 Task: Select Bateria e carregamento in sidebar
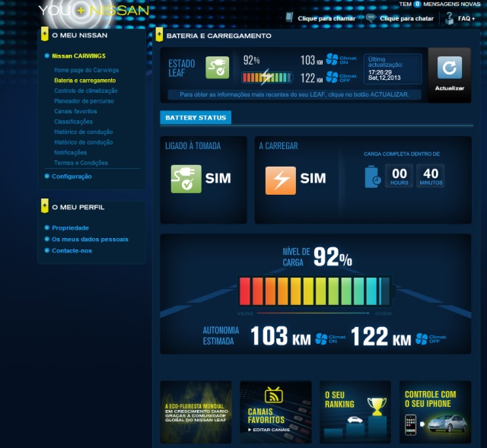[84, 81]
